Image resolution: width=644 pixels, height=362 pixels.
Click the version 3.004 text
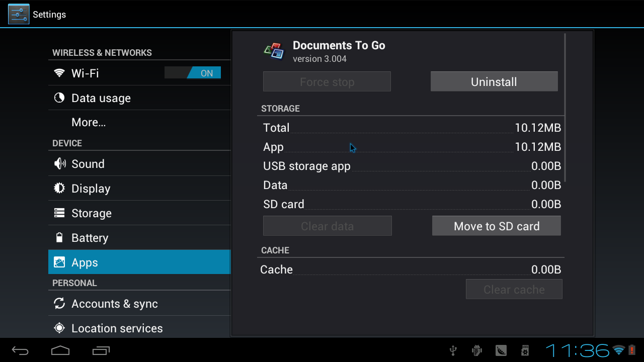tap(319, 59)
